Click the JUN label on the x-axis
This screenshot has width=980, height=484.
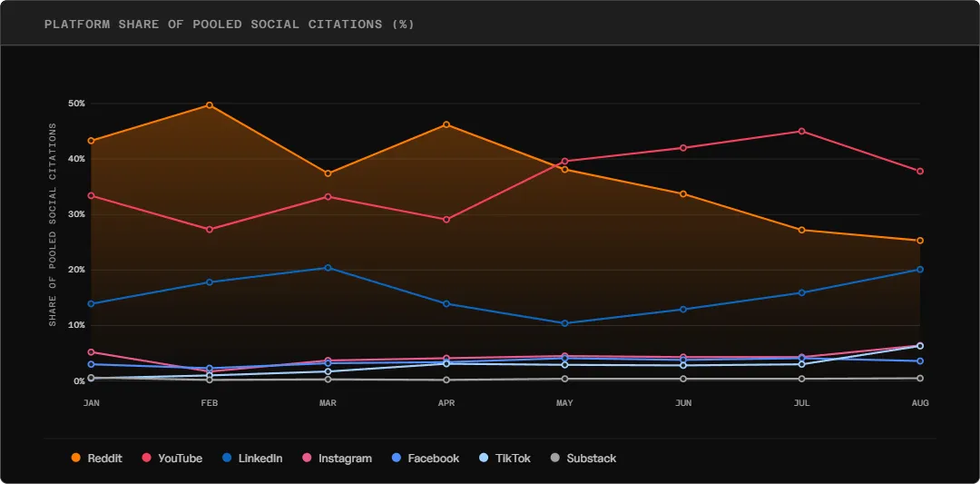[683, 403]
